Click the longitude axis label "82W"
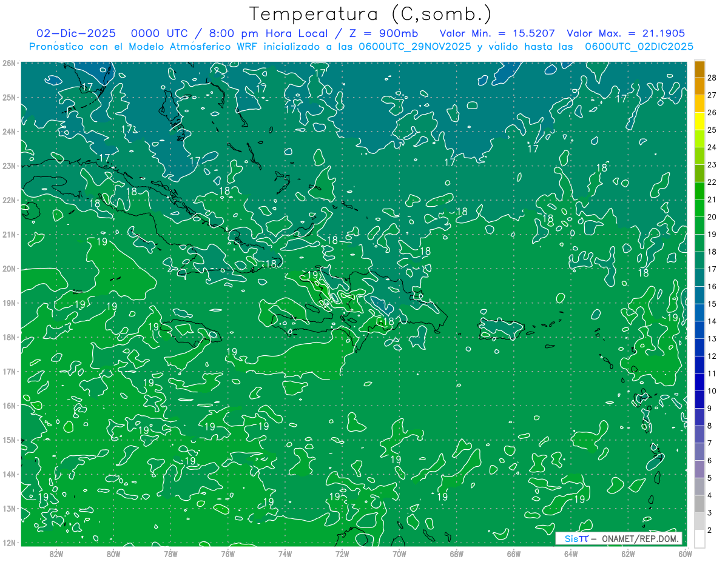Screen dimensions: 728x562 click(x=56, y=554)
